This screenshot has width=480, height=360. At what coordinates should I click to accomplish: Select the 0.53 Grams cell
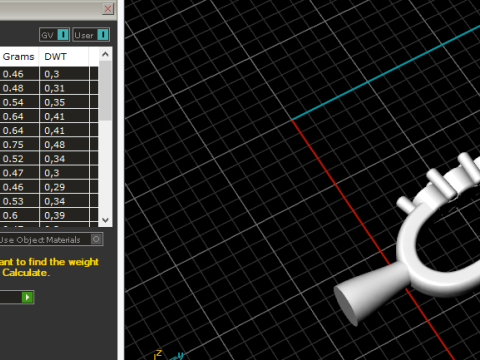tap(19, 201)
